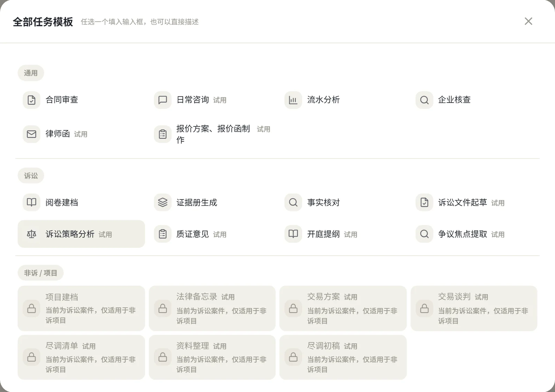This screenshot has height=392, width=555.
Task: Pick the 诉讼文件起草 template label
Action: pos(462,202)
